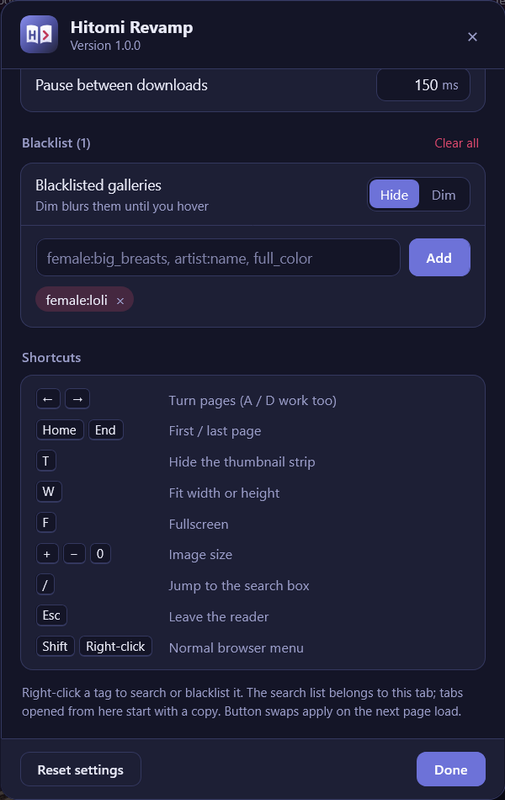Click the Right-click key badge
505x800 pixels.
pos(115,646)
